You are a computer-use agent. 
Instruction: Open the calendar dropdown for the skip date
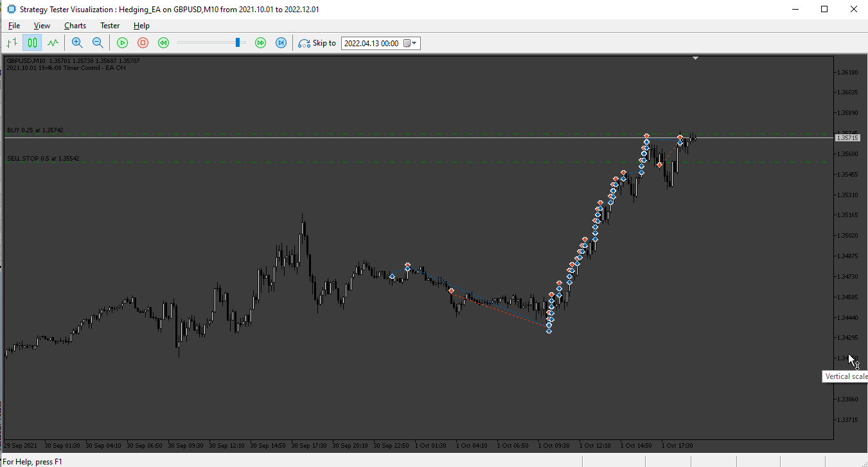pos(410,43)
